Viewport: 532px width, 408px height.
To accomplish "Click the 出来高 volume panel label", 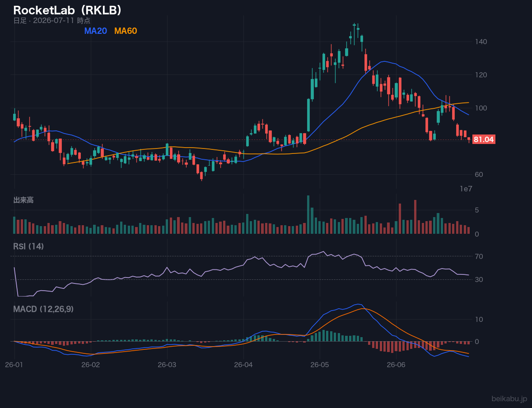I will tap(23, 200).
